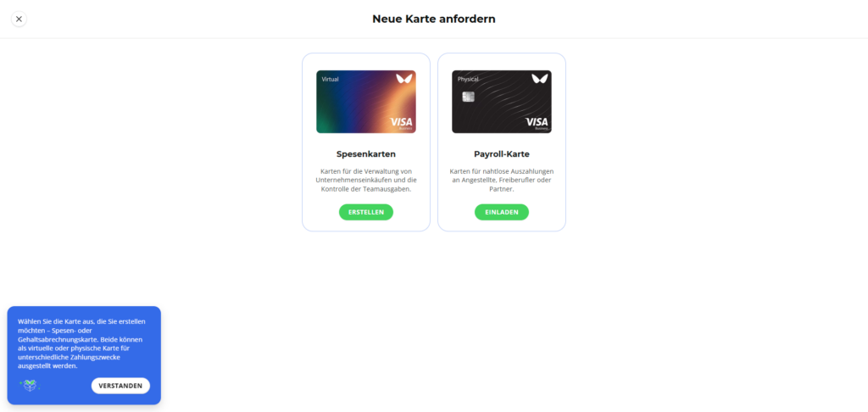Click the Payroll-Karte heading
Image resolution: width=868 pixels, height=412 pixels.
pos(502,154)
